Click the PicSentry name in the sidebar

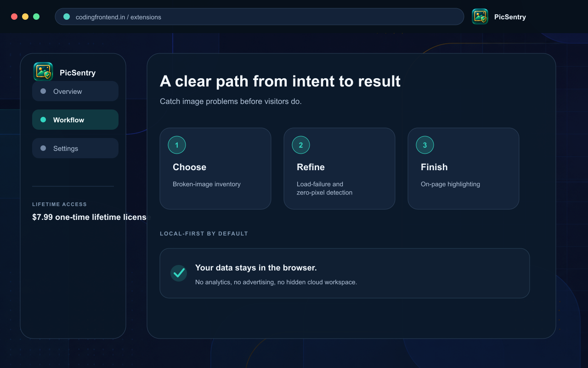[78, 73]
